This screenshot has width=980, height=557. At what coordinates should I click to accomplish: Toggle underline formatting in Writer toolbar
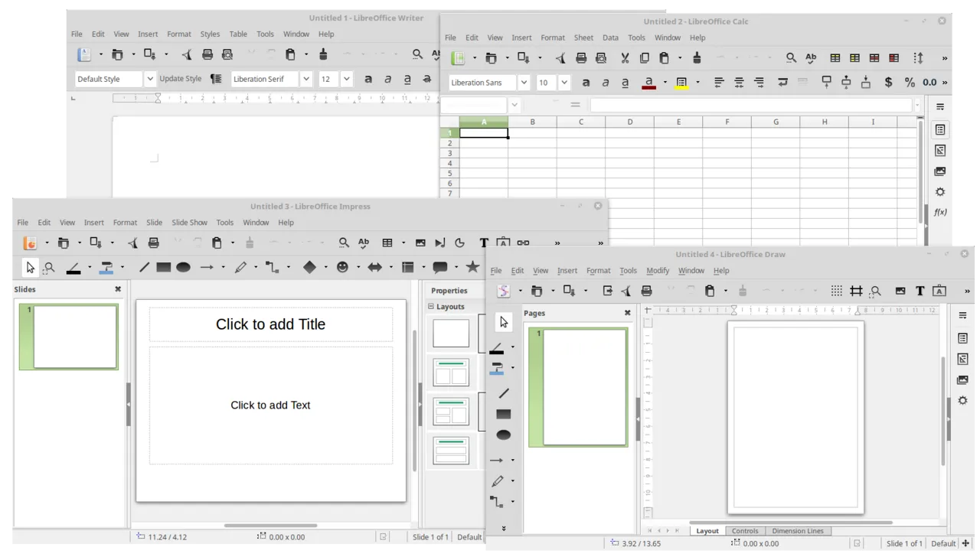coord(407,79)
